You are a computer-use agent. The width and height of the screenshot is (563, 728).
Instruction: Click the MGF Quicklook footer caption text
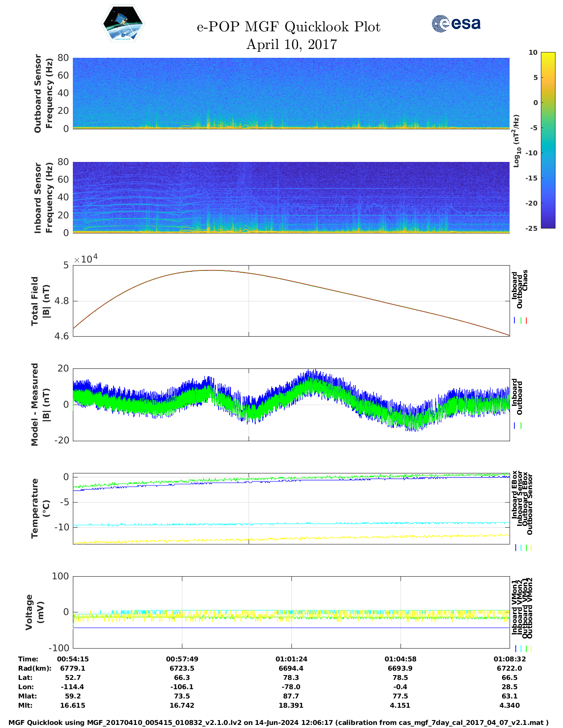[278, 723]
